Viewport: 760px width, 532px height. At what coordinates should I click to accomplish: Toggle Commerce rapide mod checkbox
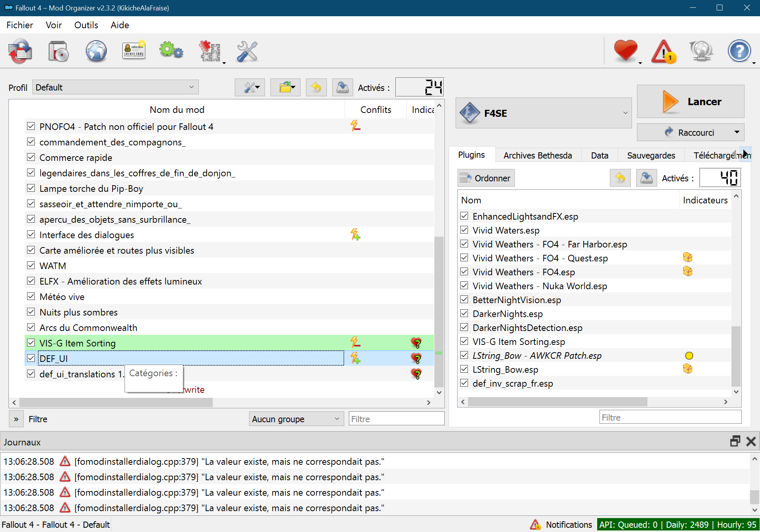[x=31, y=157]
